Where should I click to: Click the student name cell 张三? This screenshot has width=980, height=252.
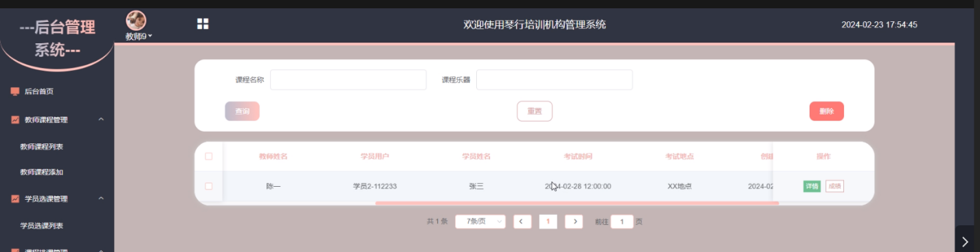point(476,186)
